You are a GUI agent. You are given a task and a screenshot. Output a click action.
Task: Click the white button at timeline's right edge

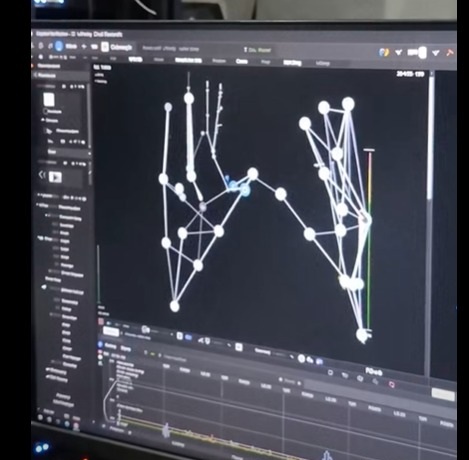click(x=443, y=394)
